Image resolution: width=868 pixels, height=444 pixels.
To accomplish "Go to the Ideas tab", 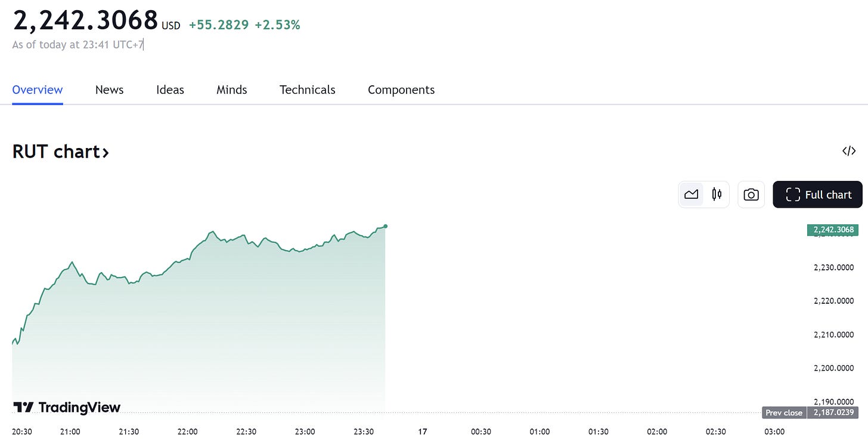I will click(170, 90).
